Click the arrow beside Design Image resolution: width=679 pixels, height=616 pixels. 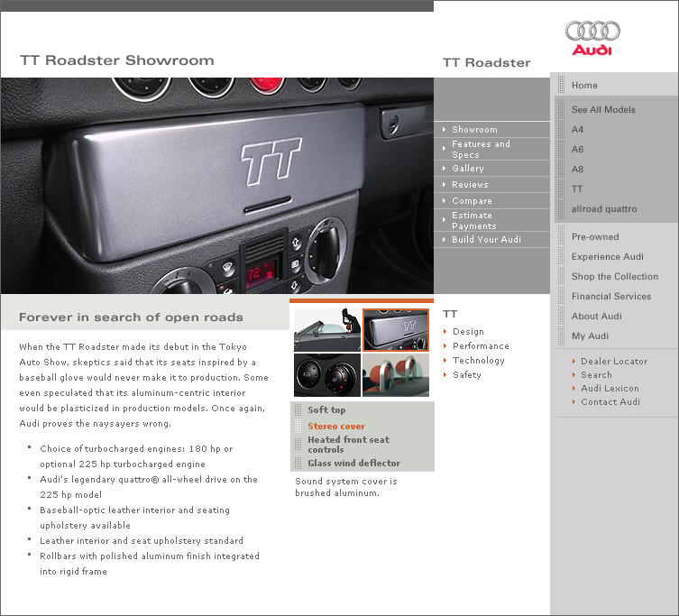coord(445,331)
